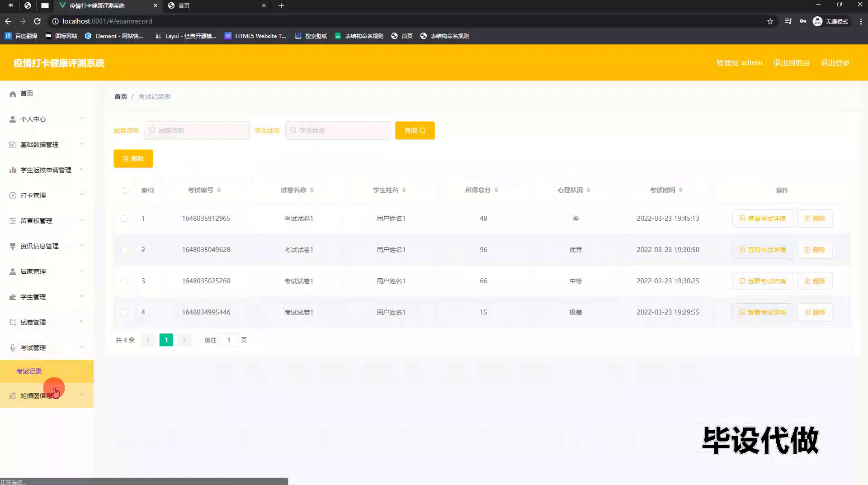Check row 4 checkbox 1648034995446
The width and height of the screenshot is (868, 485).
click(x=124, y=312)
